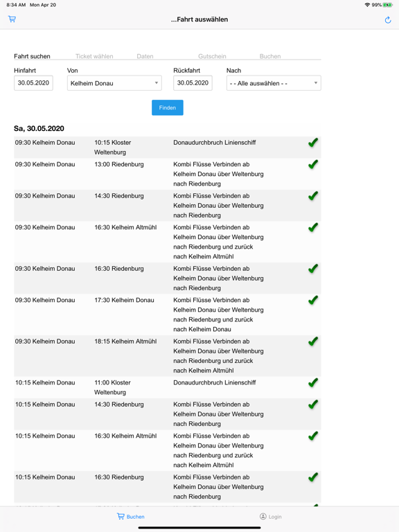
Task: Choose checkmark for 09:30 to 17:30 Kelheim Donau
Action: click(313, 300)
